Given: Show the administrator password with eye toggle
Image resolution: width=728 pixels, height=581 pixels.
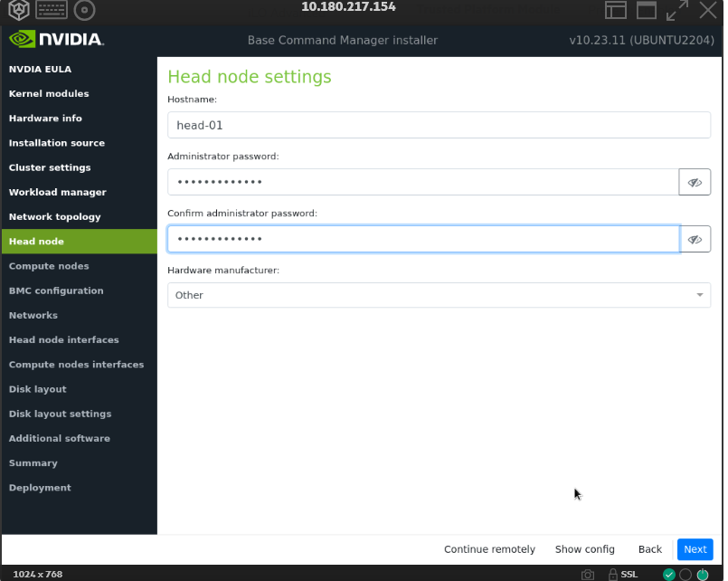Looking at the screenshot, I should 695,182.
